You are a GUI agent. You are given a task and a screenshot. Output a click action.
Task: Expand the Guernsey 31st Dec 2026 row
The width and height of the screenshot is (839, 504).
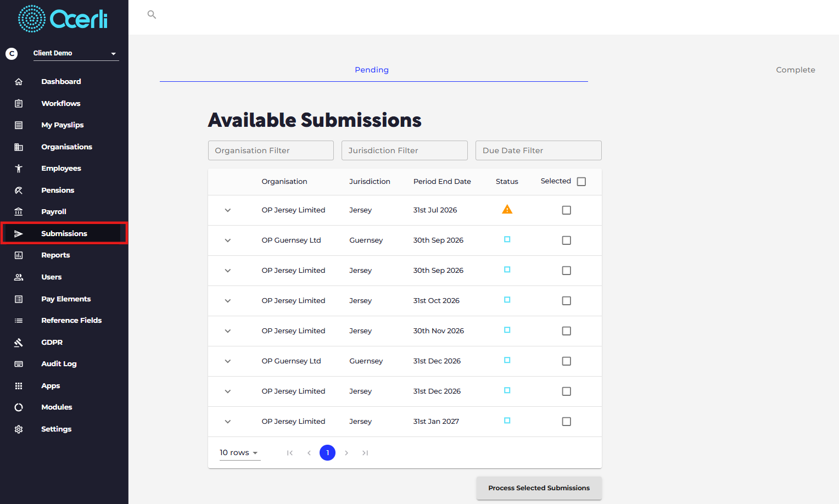[x=228, y=361]
